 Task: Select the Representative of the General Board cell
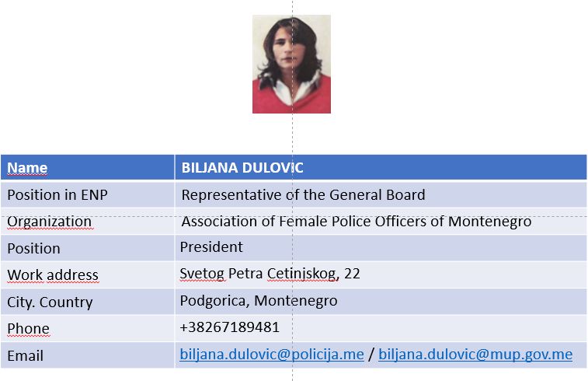click(381, 194)
